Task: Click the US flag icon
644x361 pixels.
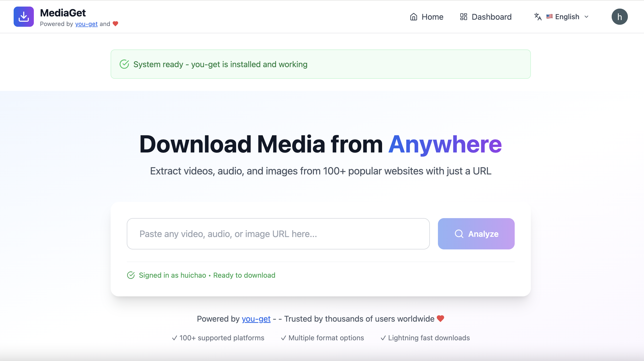Action: pyautogui.click(x=549, y=17)
